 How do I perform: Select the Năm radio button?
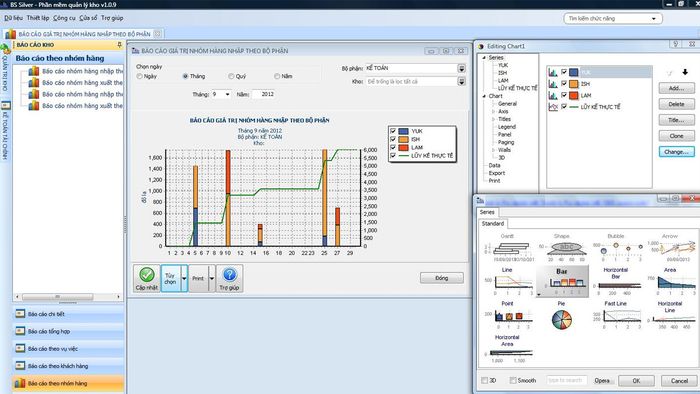pos(277,76)
